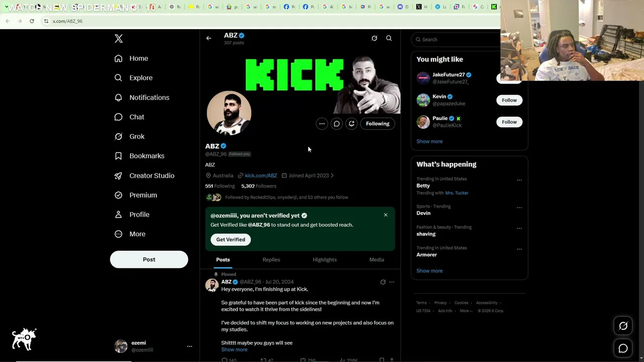Screen dimensions: 644x362
Task: Open Notifications in the sidebar
Action: tap(141, 98)
